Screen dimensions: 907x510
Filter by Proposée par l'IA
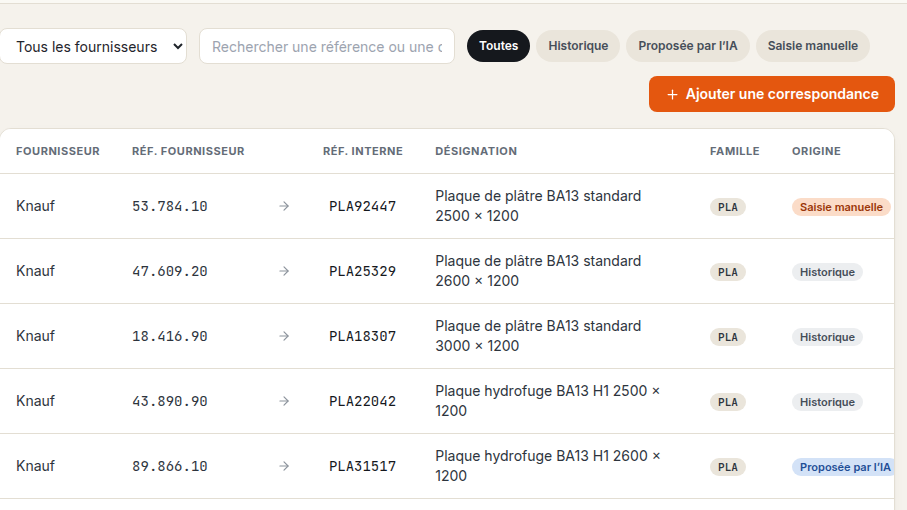coord(688,46)
